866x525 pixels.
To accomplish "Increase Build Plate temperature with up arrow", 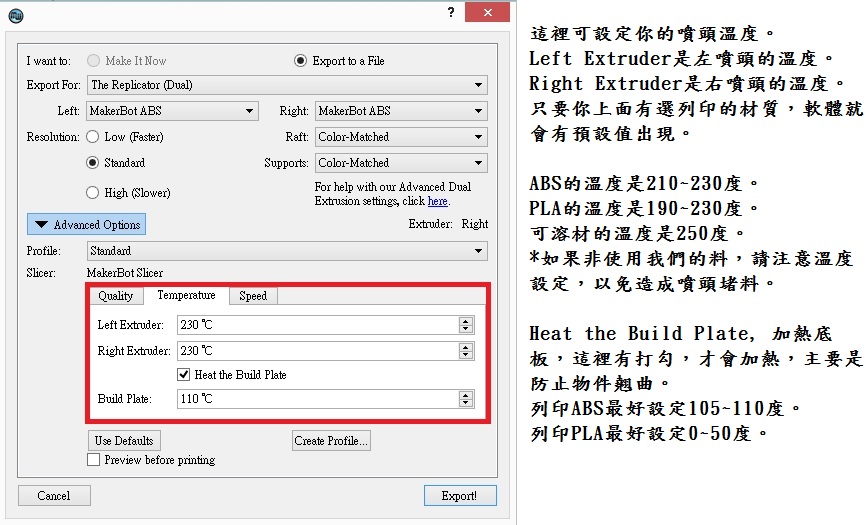I will [466, 395].
